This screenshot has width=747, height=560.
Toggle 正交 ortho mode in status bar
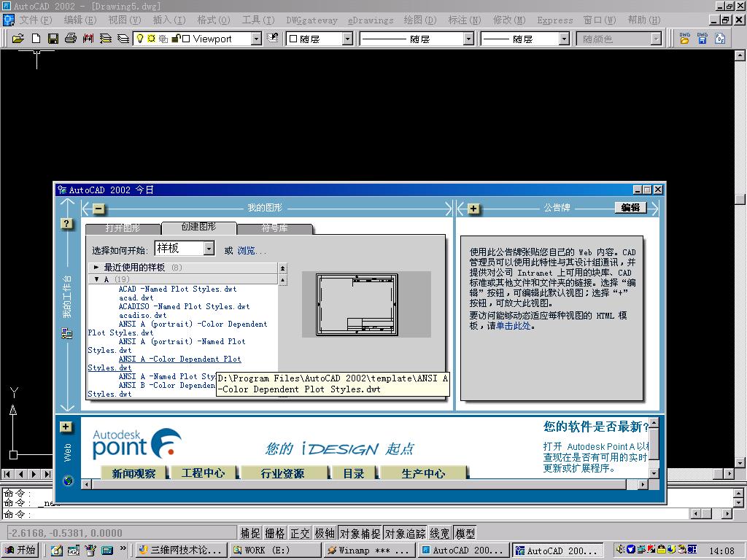point(300,533)
